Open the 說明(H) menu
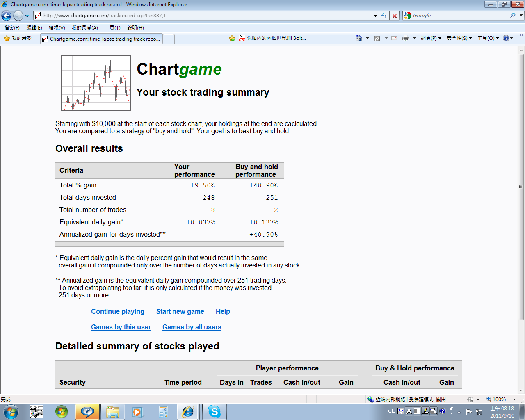The width and height of the screenshot is (525, 420). 135,28
